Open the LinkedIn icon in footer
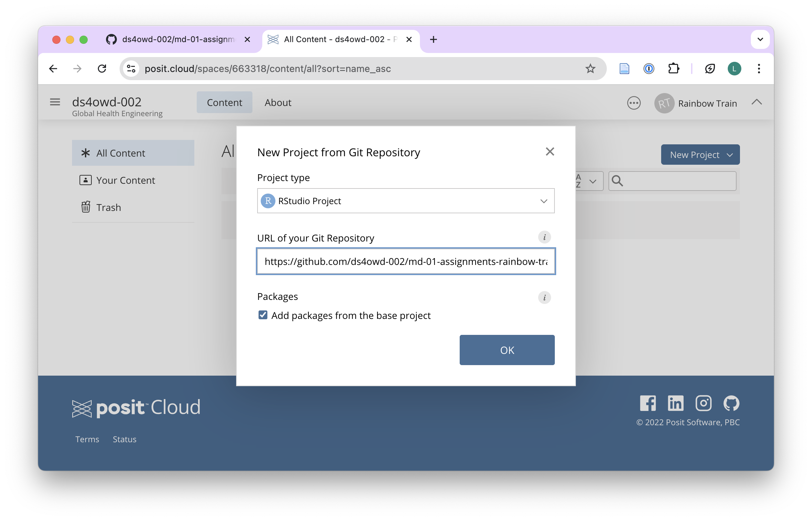Image resolution: width=812 pixels, height=521 pixels. [675, 403]
